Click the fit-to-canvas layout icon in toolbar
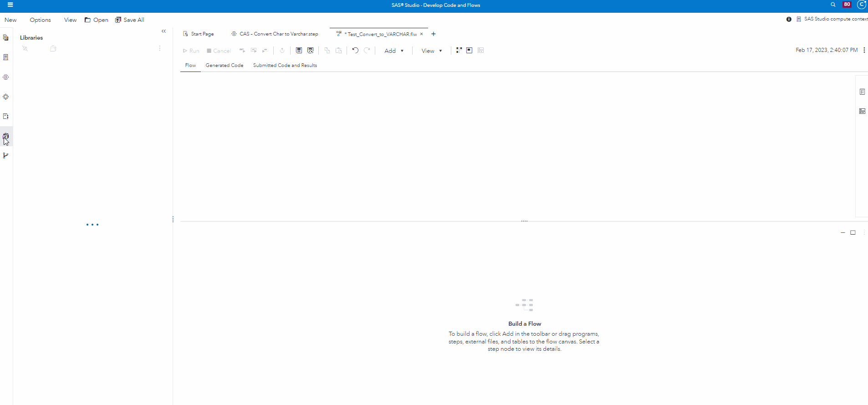Viewport: 868px width, 405px height. pyautogui.click(x=470, y=51)
